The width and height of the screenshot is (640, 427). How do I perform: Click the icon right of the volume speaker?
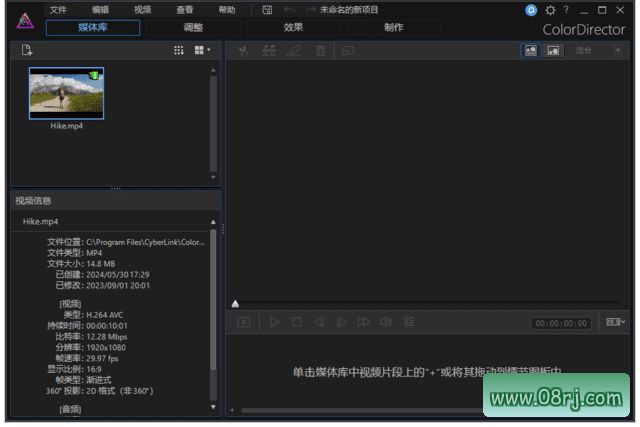coord(409,322)
